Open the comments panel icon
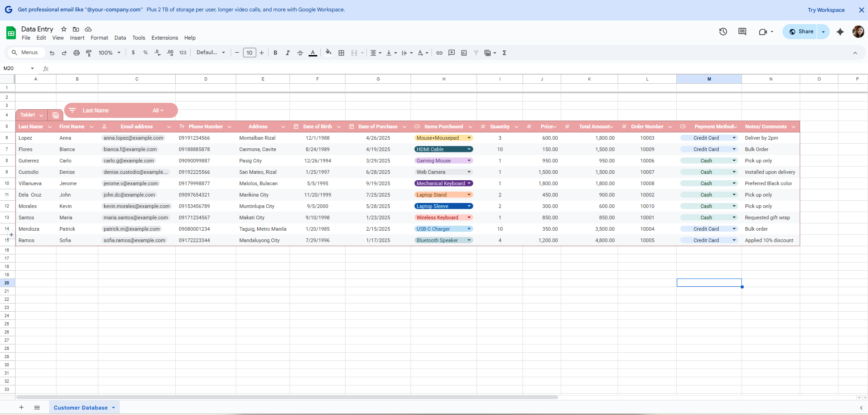868x415 pixels. [742, 31]
